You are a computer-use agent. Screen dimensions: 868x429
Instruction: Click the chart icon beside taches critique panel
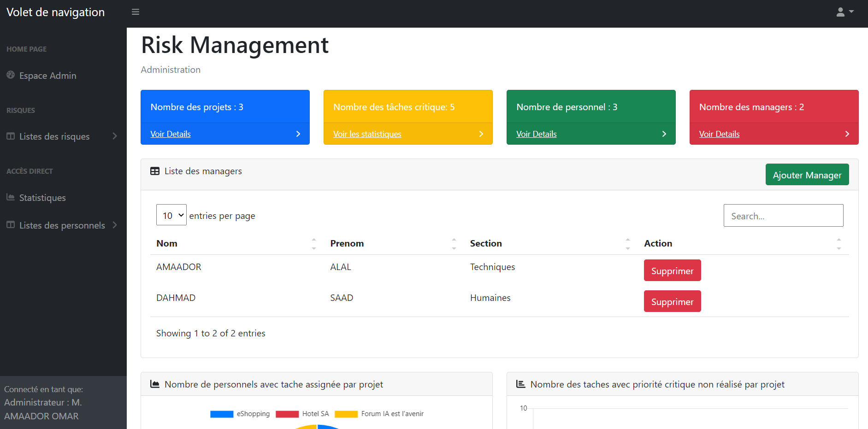click(x=520, y=383)
